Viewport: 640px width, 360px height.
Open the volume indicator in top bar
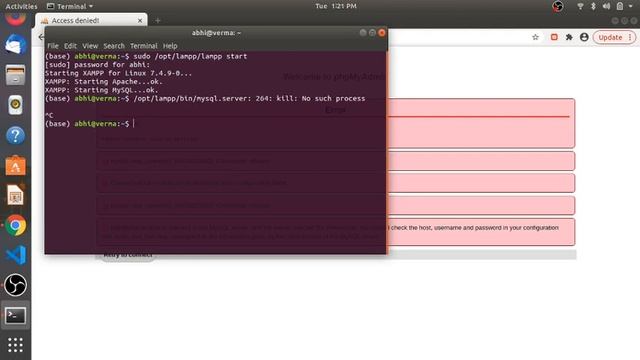[606, 6]
